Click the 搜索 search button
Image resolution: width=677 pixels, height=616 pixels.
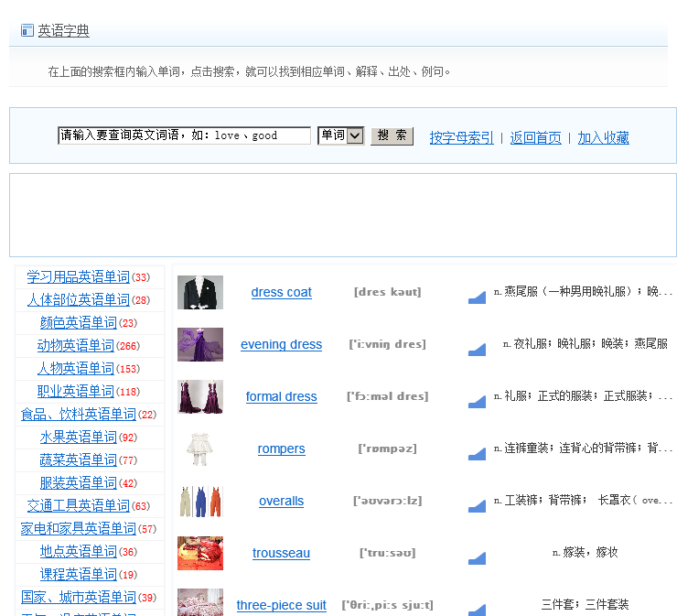pyautogui.click(x=392, y=136)
